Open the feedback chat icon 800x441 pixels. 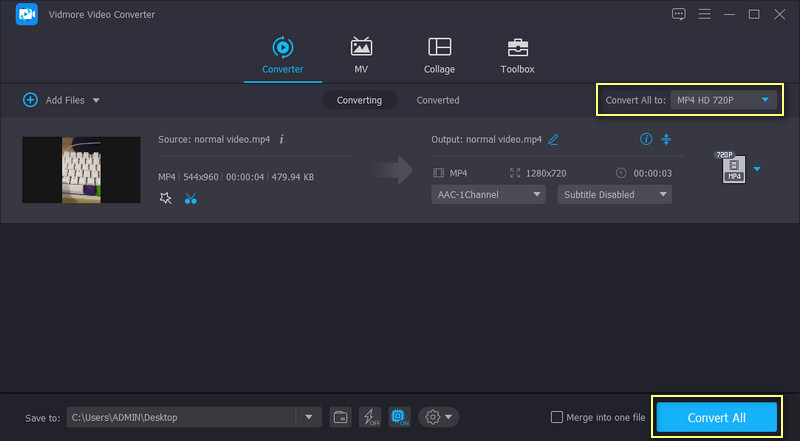[x=679, y=14]
